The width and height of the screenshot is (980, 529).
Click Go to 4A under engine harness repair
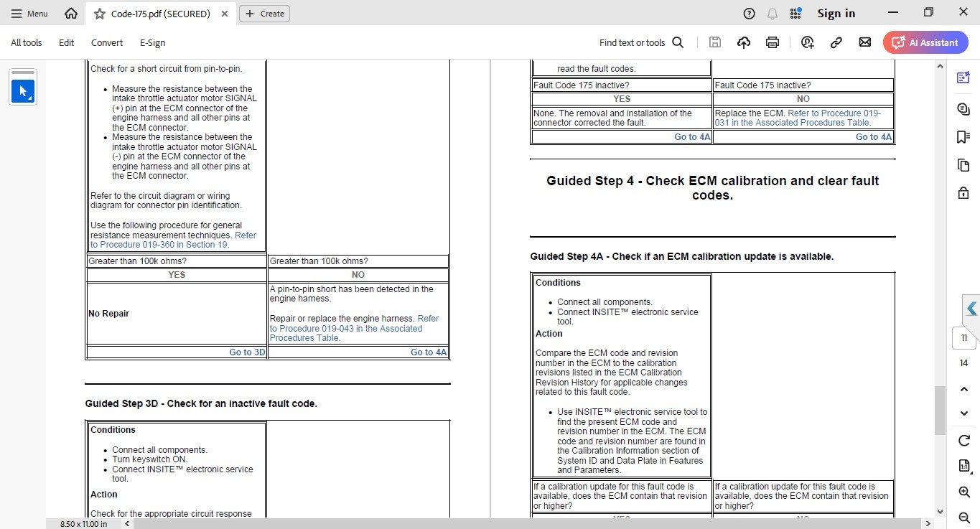[429, 352]
